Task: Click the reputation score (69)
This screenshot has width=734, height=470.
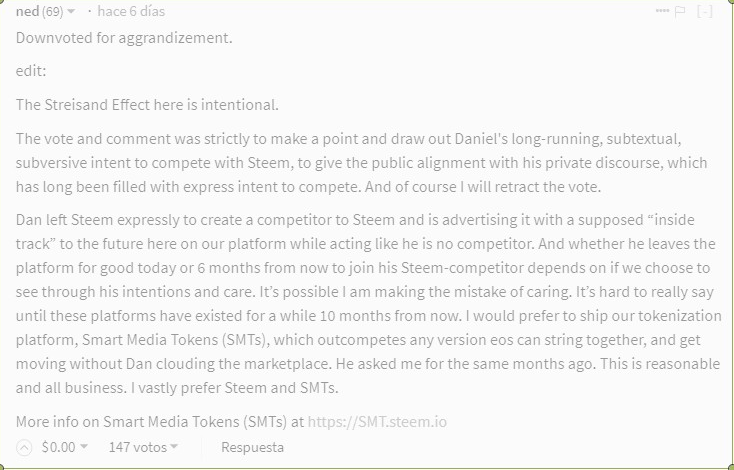Action: click(x=53, y=11)
